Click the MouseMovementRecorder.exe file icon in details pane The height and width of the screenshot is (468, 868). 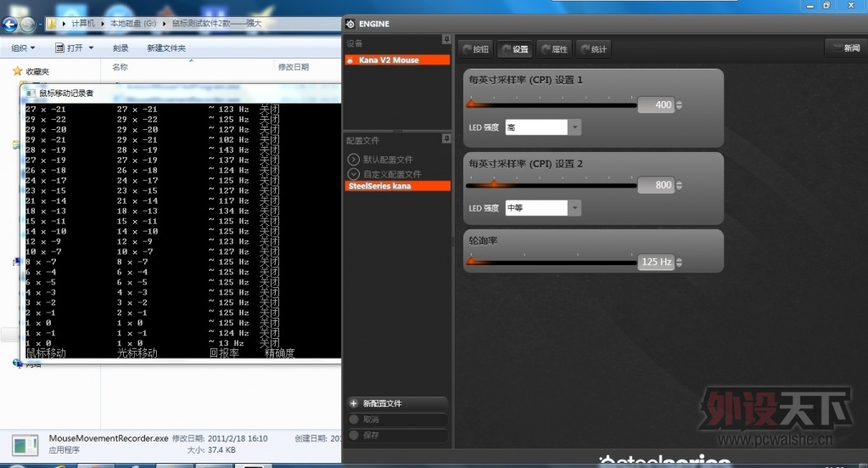point(25,445)
